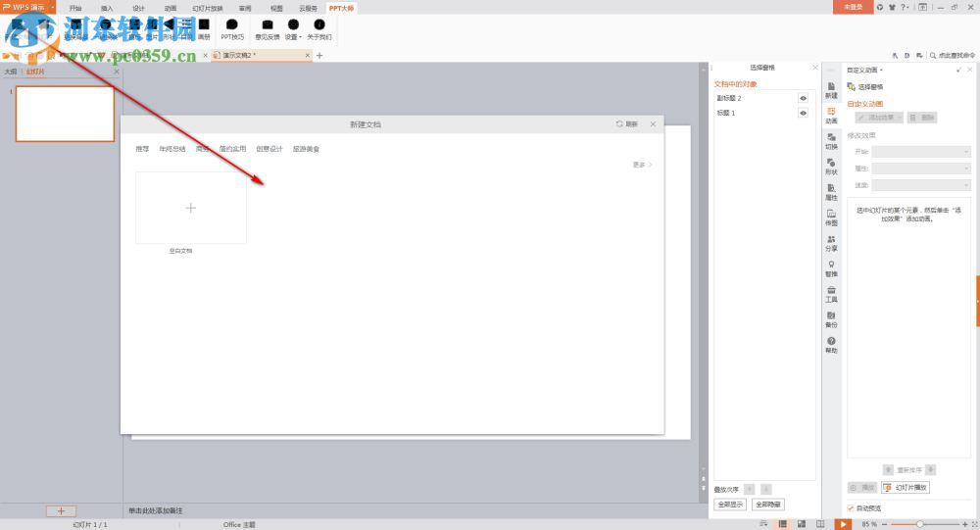
Task: Open 形状 shapes sidebar icon
Action: point(831,167)
